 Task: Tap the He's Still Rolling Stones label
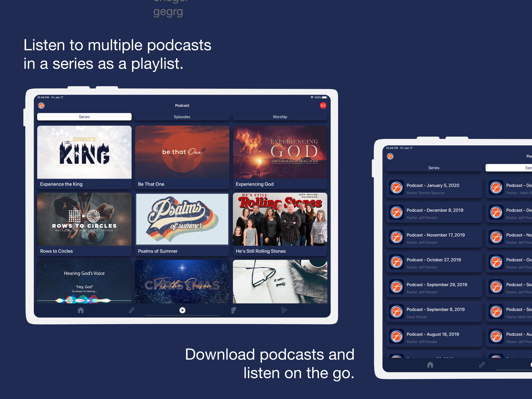[261, 251]
